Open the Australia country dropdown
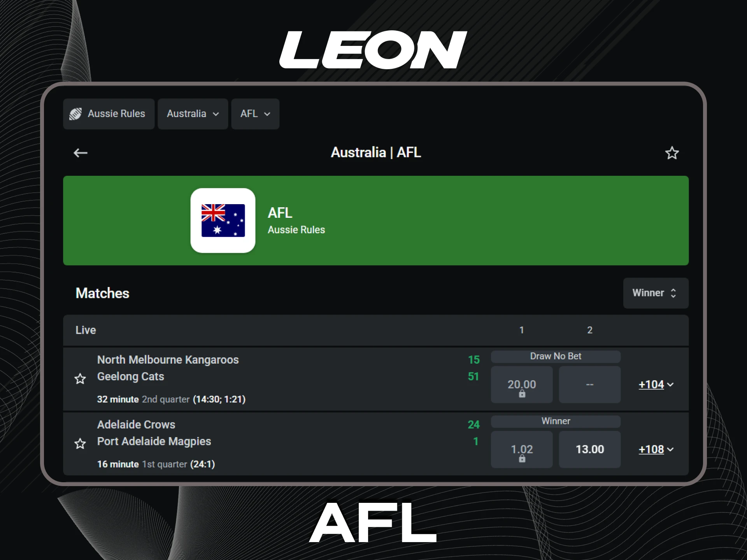 tap(193, 114)
